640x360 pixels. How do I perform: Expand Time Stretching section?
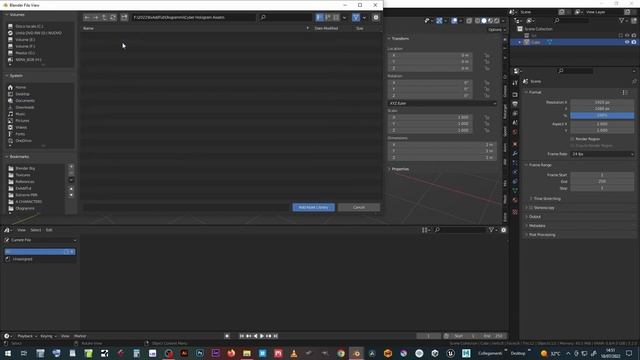(547, 199)
